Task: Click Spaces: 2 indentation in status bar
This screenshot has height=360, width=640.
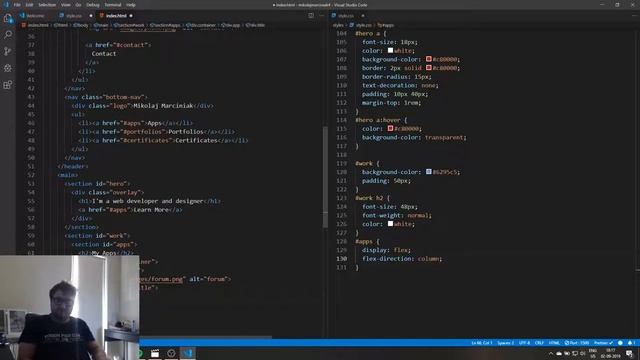Action: (x=505, y=343)
